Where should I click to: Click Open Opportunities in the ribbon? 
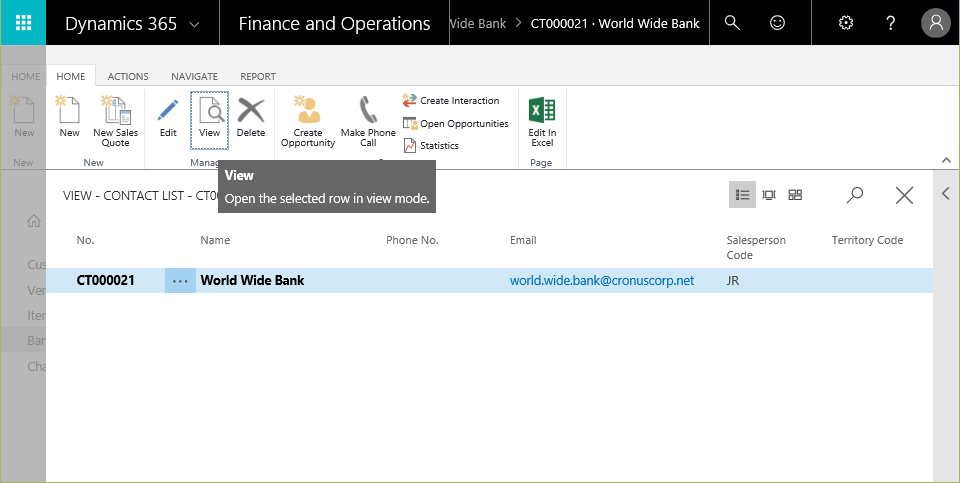pos(456,124)
